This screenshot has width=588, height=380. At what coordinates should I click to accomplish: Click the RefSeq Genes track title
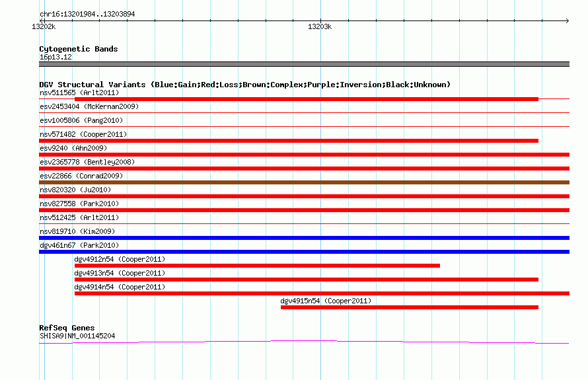[67, 328]
